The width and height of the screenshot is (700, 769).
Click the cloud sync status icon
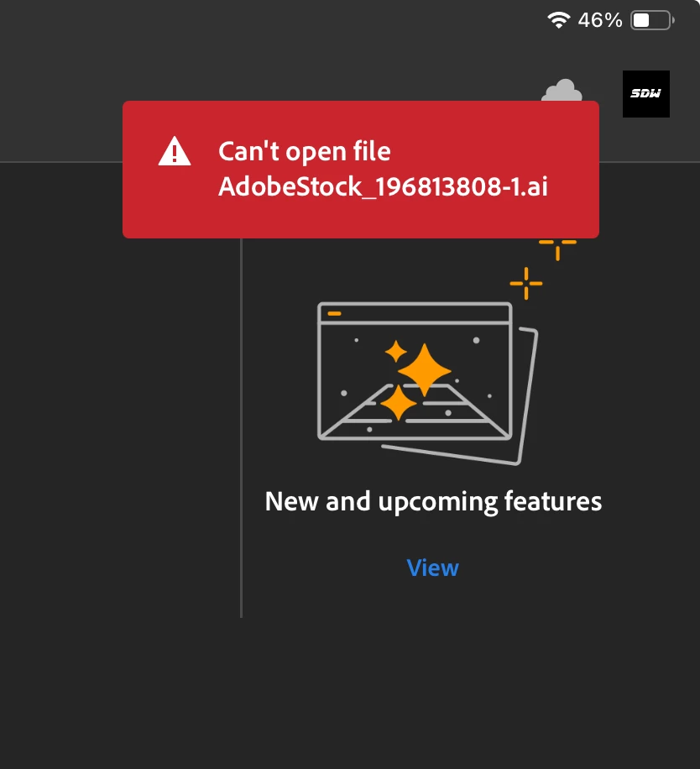click(x=562, y=90)
